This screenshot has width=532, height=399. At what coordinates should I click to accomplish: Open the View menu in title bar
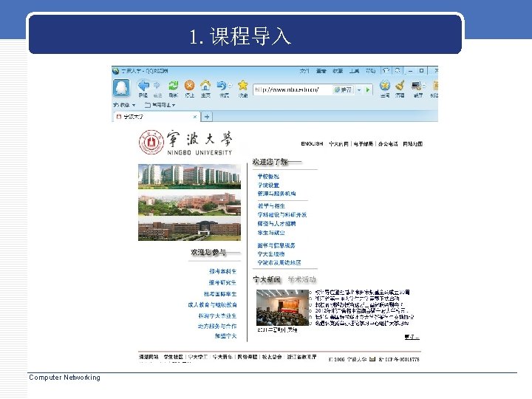pos(321,71)
